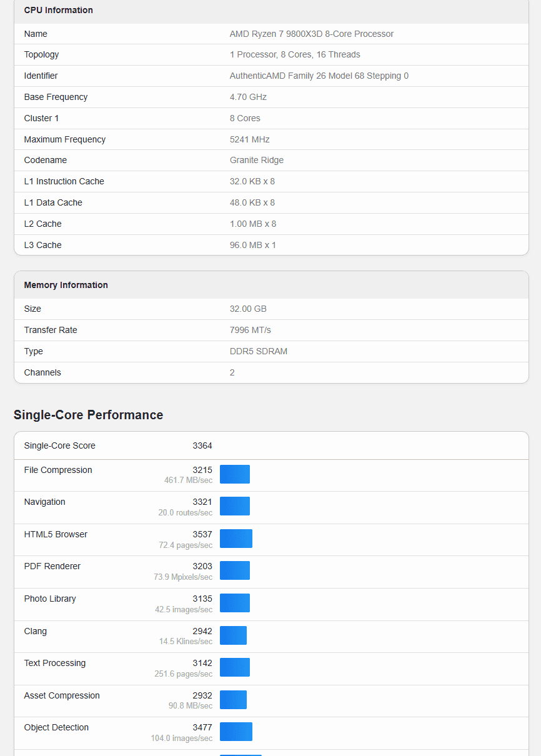This screenshot has height=756, width=541.
Task: Select the L2 Cache value 1.00 MB x 8
Action: [253, 224]
